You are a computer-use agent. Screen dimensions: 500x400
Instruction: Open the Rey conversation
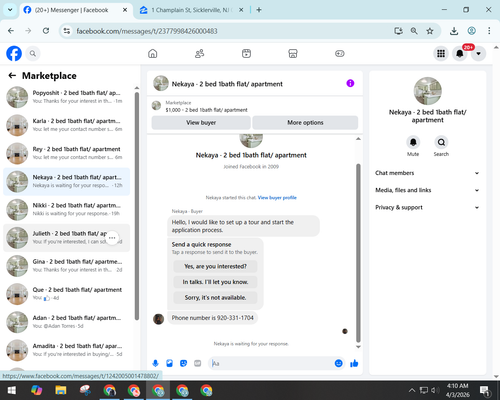coord(67,153)
